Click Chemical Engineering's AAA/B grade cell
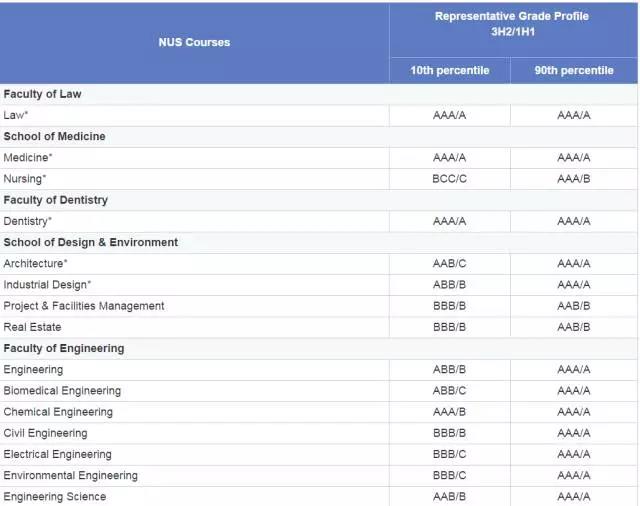Viewport: 640px width, 506px height. pos(449,412)
